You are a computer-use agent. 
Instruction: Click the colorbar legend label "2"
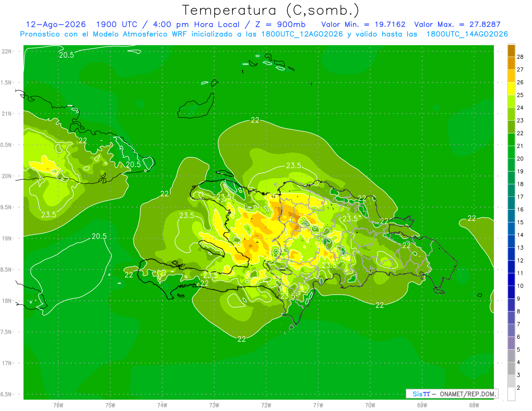pos(519,388)
